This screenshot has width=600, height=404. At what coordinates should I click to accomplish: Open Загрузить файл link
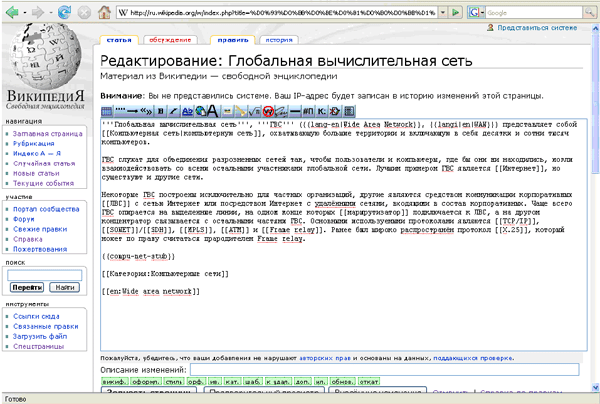[x=40, y=336]
